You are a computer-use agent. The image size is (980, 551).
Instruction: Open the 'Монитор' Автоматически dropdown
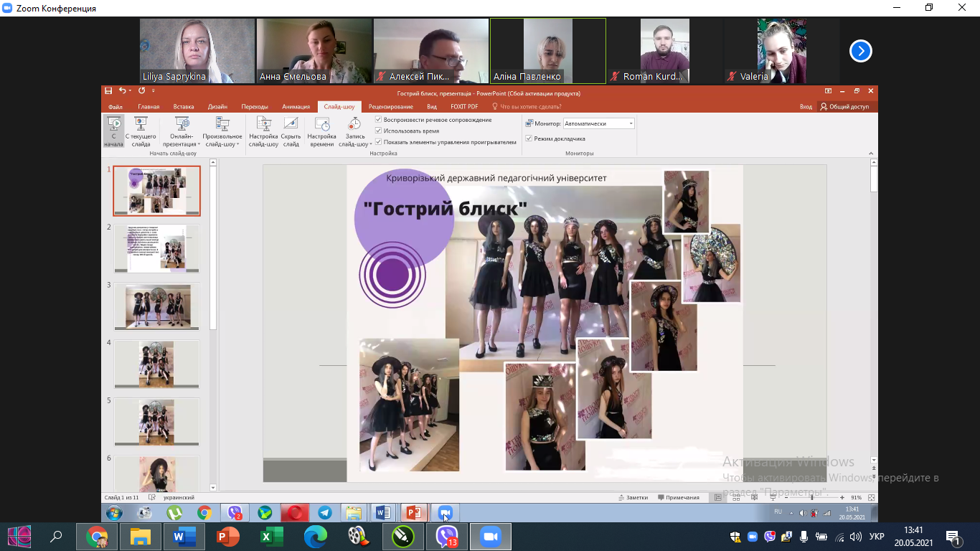pos(599,123)
